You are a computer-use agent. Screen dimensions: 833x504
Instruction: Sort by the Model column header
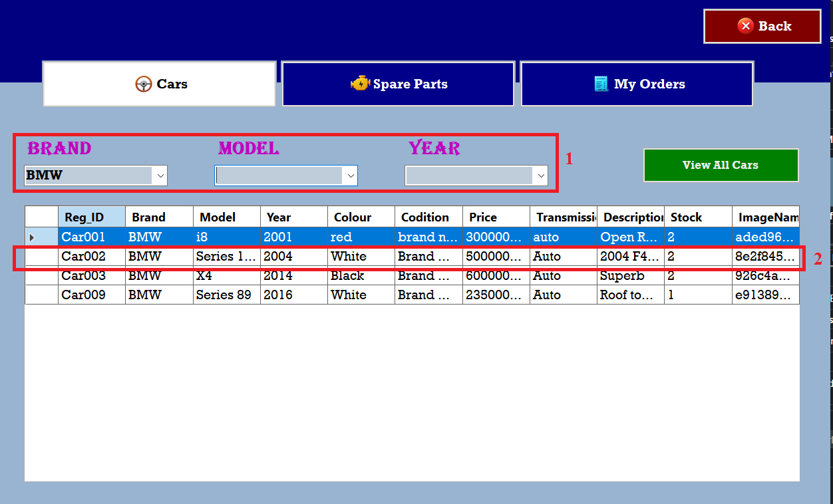click(x=227, y=217)
